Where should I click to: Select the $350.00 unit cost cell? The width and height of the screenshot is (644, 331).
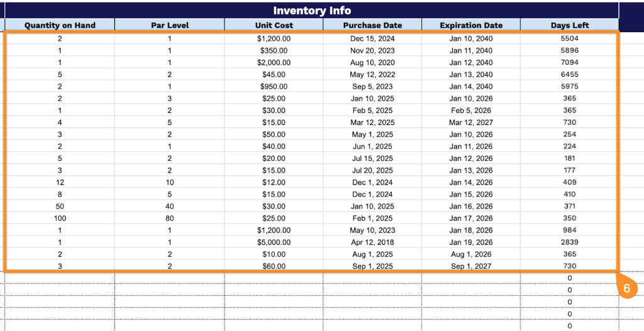point(274,50)
